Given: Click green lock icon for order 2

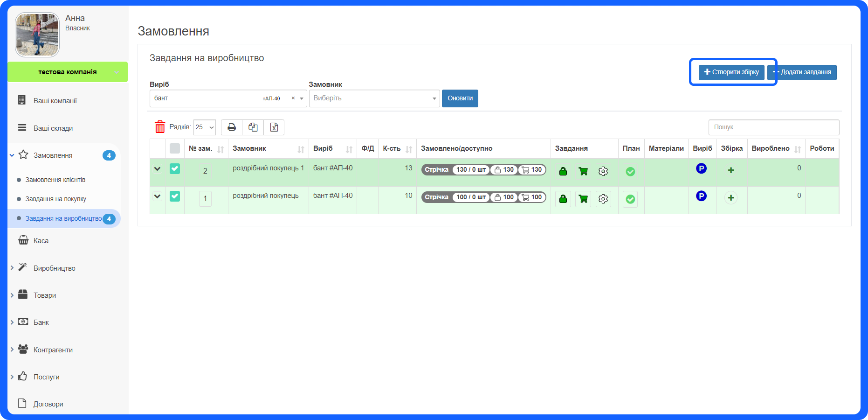Looking at the screenshot, I should point(563,171).
